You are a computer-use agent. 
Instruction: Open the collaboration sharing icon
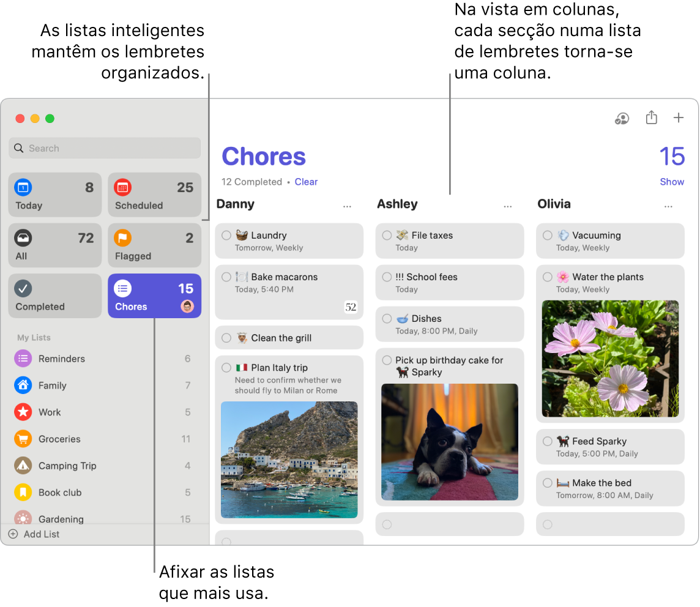(622, 118)
